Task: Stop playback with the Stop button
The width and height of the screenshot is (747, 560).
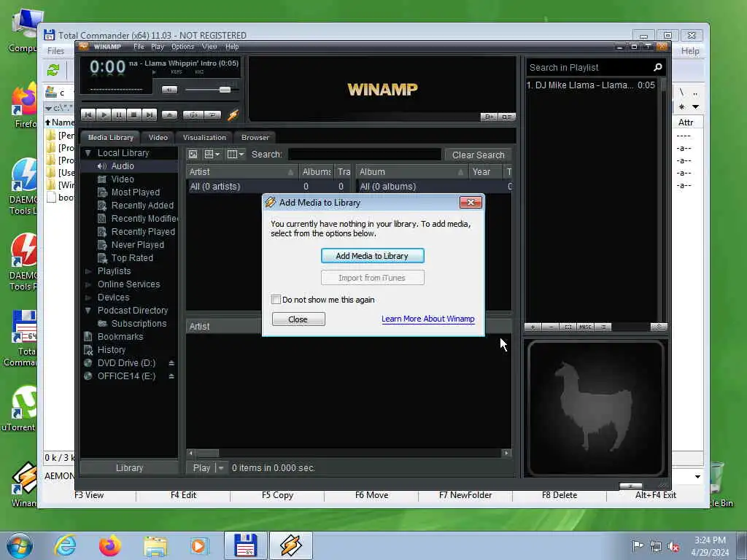Action: 134,114
